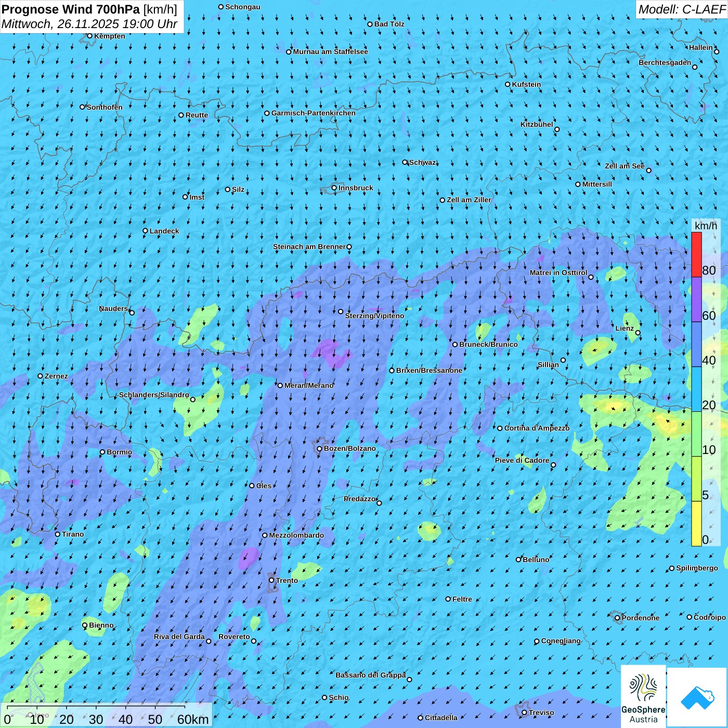The width and height of the screenshot is (728, 728).
Task: Click the Predazzo city marker
Action: [379, 503]
